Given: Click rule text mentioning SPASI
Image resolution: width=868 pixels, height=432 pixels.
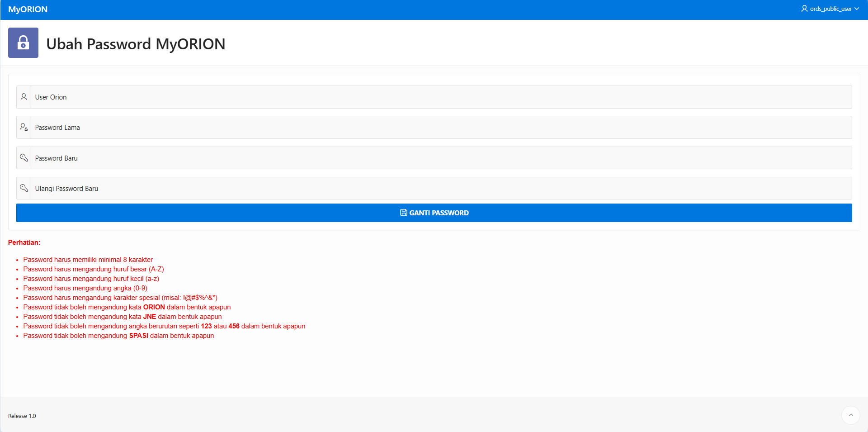Looking at the screenshot, I should click(119, 336).
